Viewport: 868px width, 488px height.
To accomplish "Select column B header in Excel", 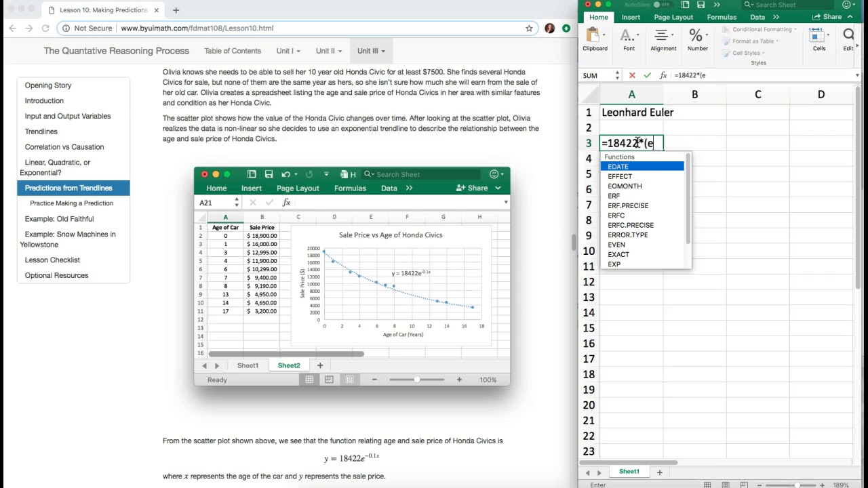I will point(694,94).
